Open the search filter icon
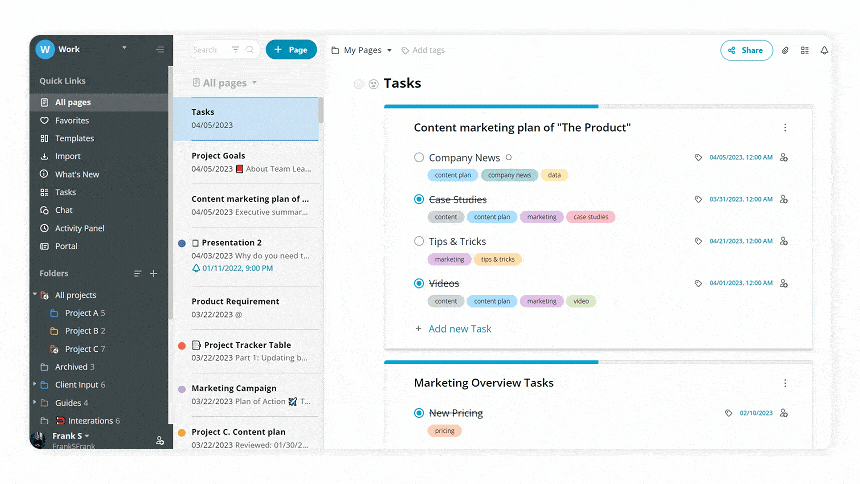 [x=235, y=50]
